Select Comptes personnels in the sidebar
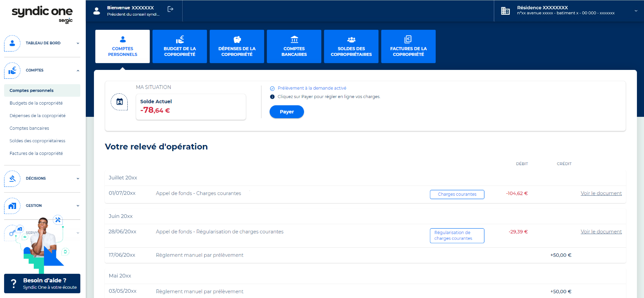644x298 pixels. tap(42, 90)
